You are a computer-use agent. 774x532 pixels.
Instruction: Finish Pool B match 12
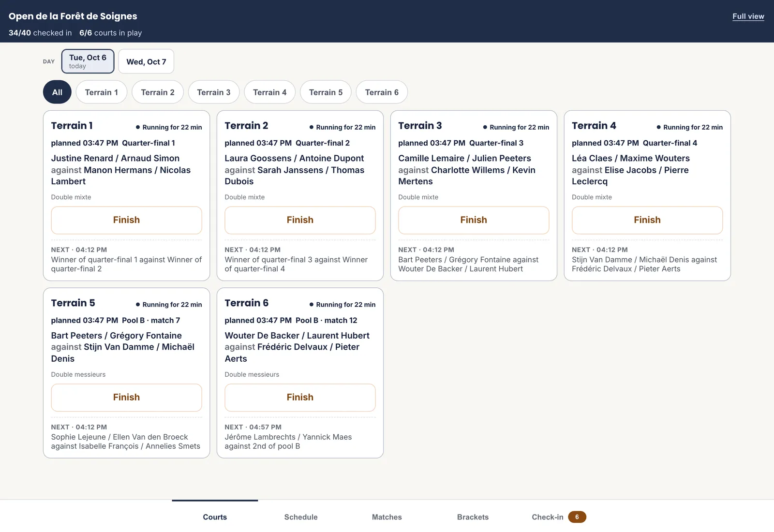pos(300,398)
